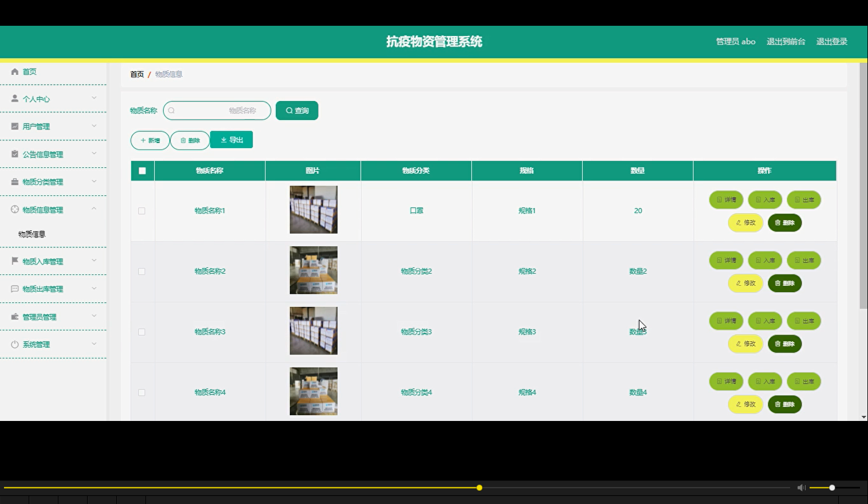
Task: Click 出库 for 物质名称1
Action: [804, 200]
